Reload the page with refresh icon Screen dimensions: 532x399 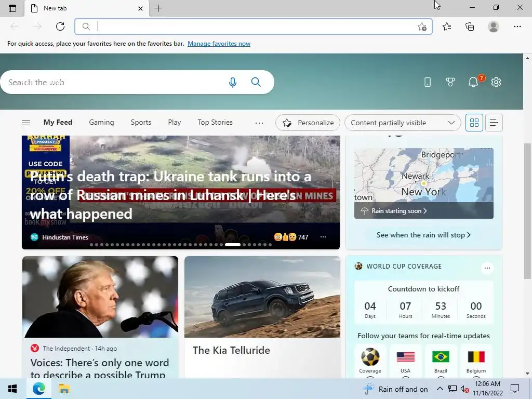60,26
